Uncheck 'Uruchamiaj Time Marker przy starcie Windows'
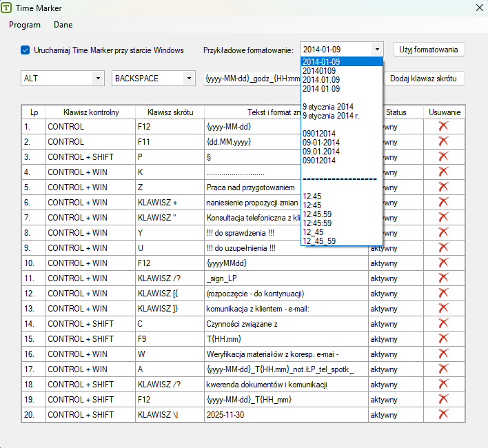This screenshot has height=448, width=488. click(26, 50)
